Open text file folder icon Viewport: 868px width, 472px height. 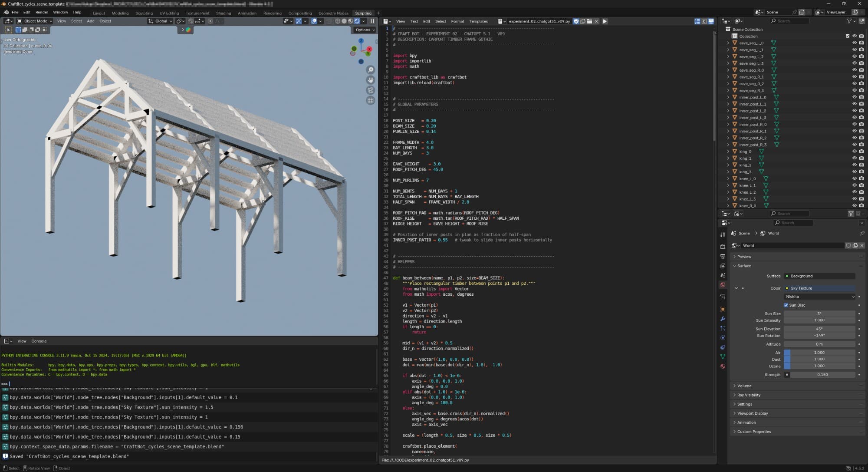pyautogui.click(x=589, y=21)
